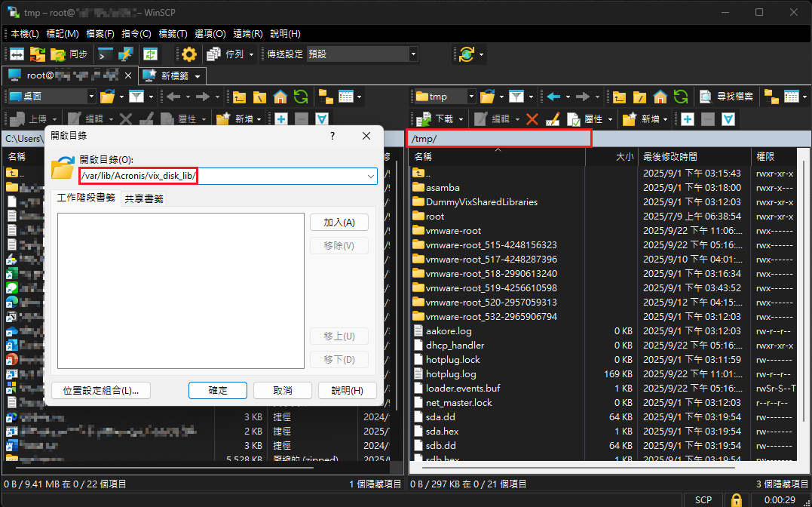Click the rename pencil icon in remote toolbar

coord(553,119)
